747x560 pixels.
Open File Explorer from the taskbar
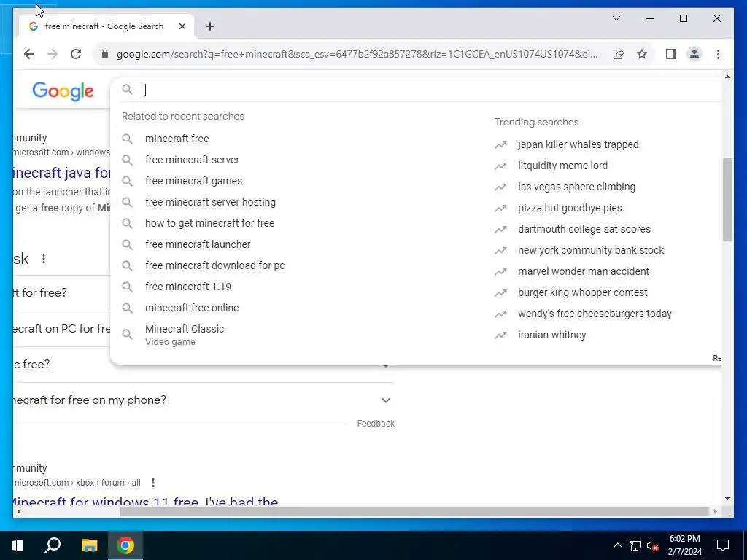click(x=89, y=545)
